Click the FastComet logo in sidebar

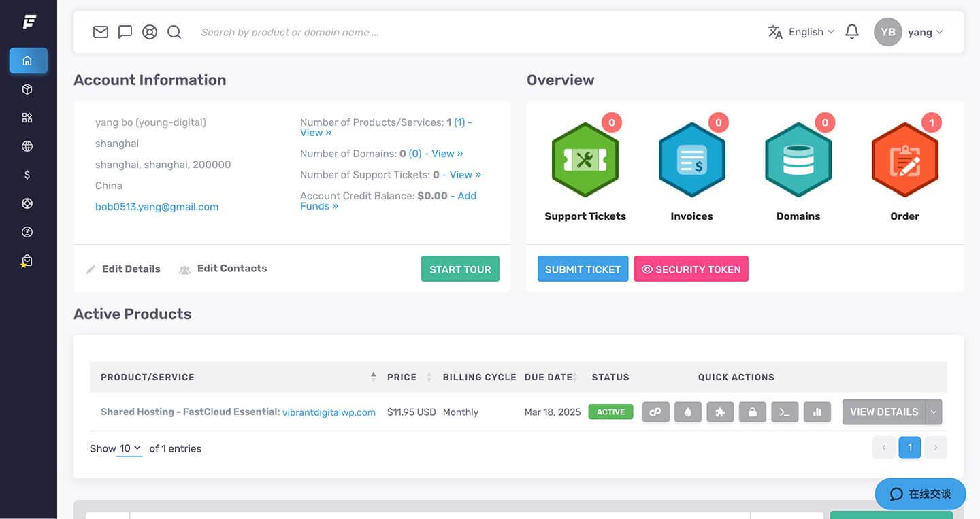[29, 22]
